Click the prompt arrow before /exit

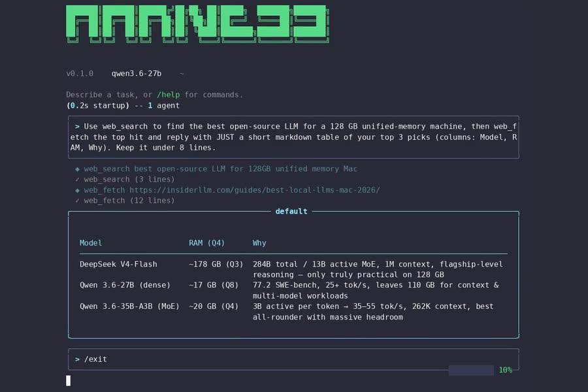(x=77, y=359)
